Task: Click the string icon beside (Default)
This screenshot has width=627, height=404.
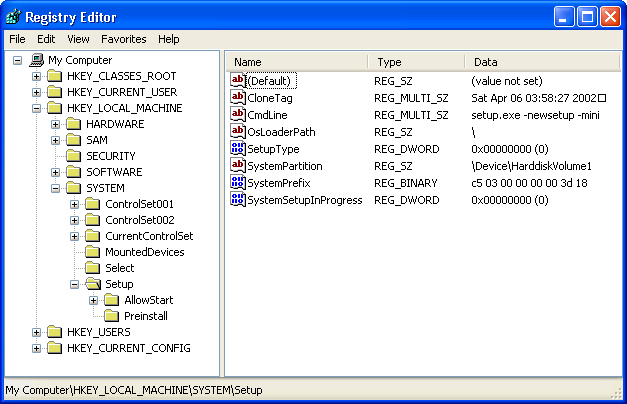Action: (238, 80)
